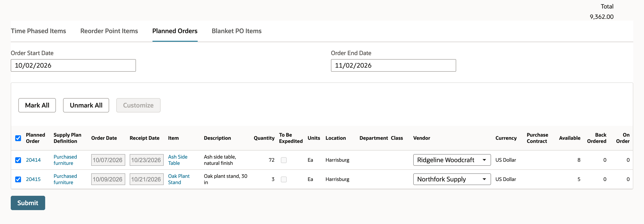Click the Vendor column header
The image size is (644, 224).
tap(422, 138)
